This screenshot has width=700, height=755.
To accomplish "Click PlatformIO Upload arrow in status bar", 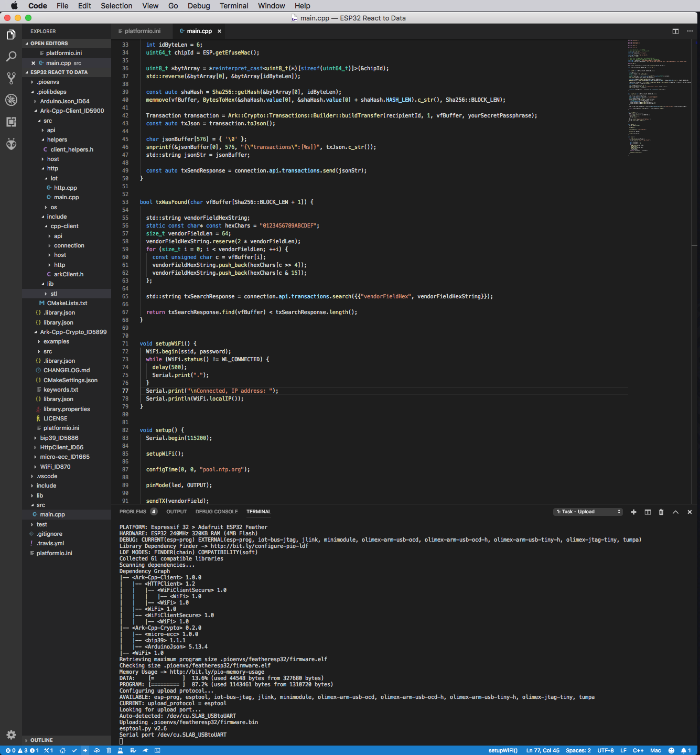I will (x=85, y=750).
